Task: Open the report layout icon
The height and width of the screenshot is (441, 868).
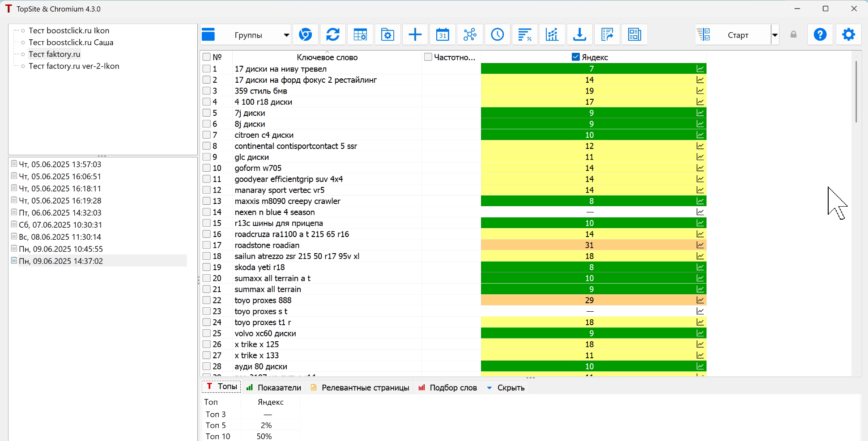Action: [x=634, y=34]
